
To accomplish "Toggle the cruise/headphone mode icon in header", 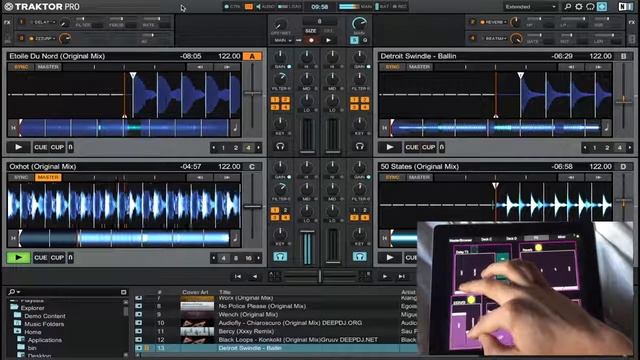I will coord(590,7).
